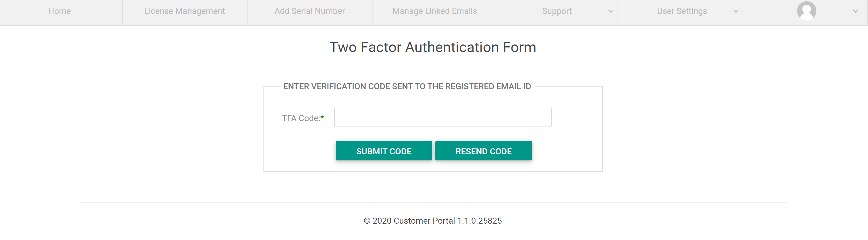Click the copyright symbol in footer
Screen dimensions: 868x240
367,221
